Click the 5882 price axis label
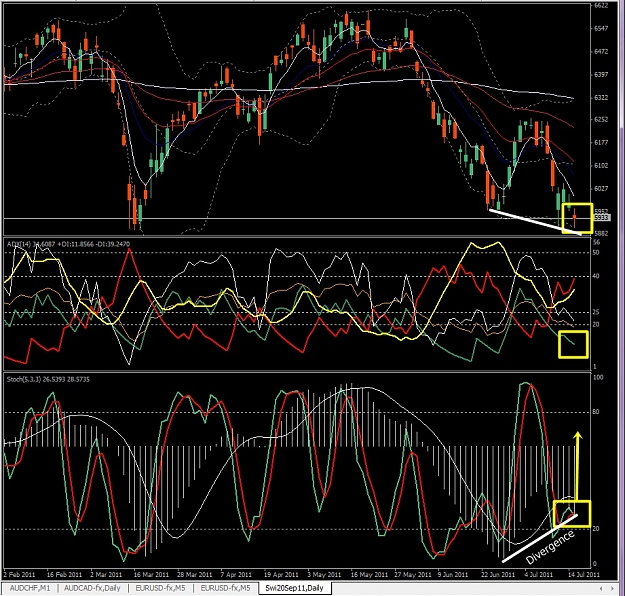This screenshot has height=596, width=625. point(601,233)
